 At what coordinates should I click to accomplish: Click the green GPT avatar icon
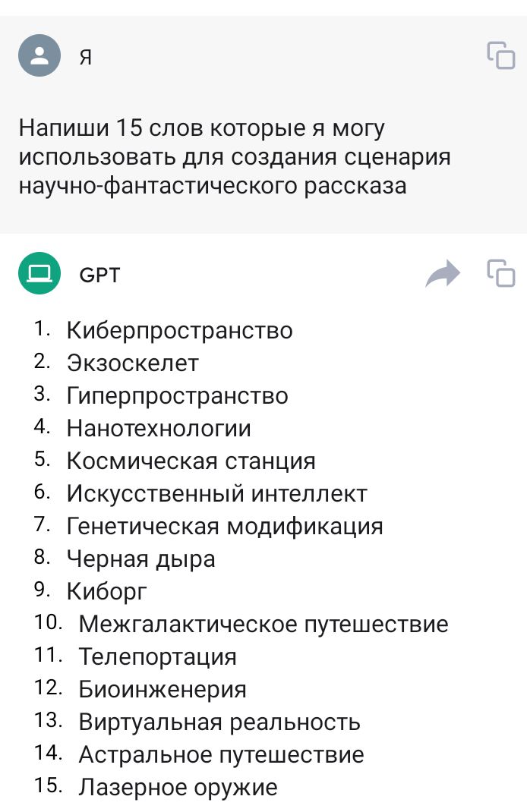(x=39, y=273)
